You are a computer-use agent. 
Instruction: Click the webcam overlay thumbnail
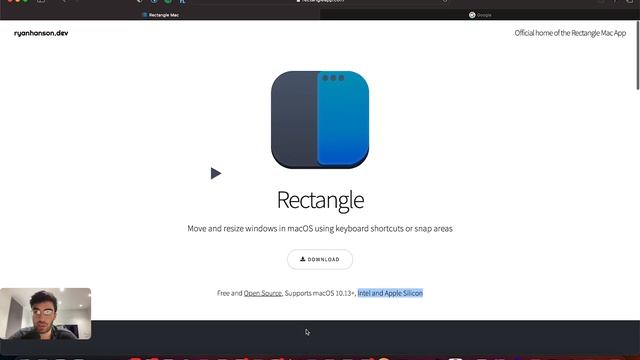pyautogui.click(x=46, y=313)
